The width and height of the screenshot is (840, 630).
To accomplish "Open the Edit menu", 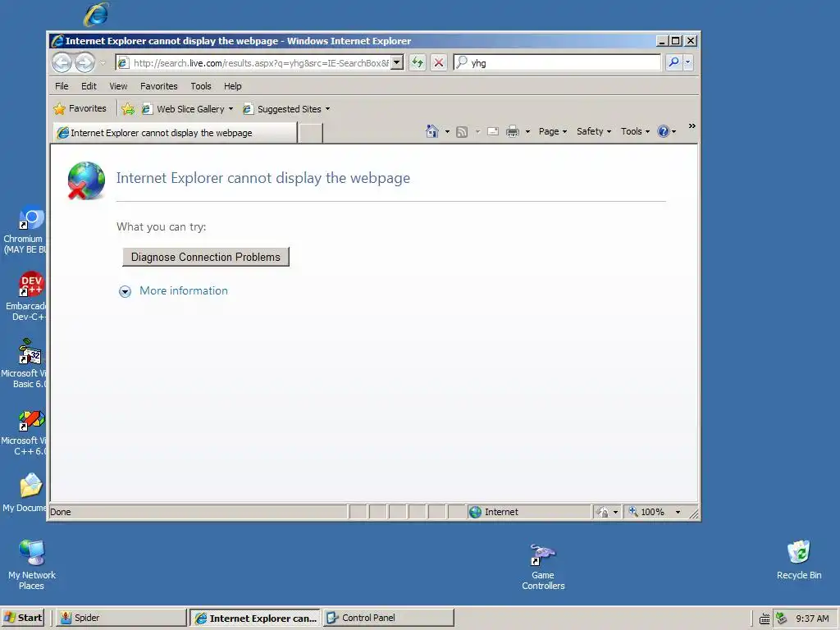I will (89, 86).
